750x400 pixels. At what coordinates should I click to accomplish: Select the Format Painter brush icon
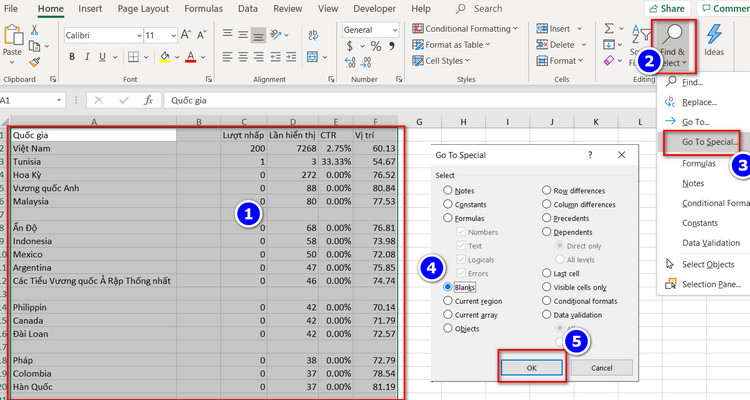[34, 62]
